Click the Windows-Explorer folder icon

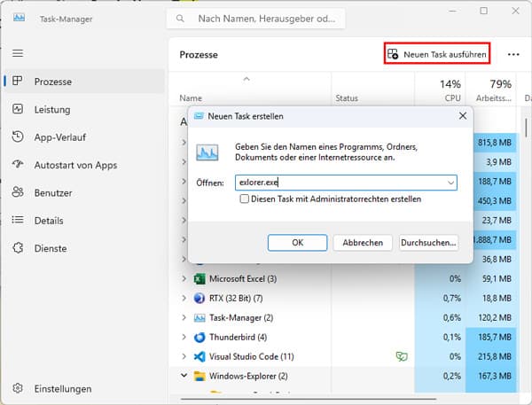(x=199, y=376)
